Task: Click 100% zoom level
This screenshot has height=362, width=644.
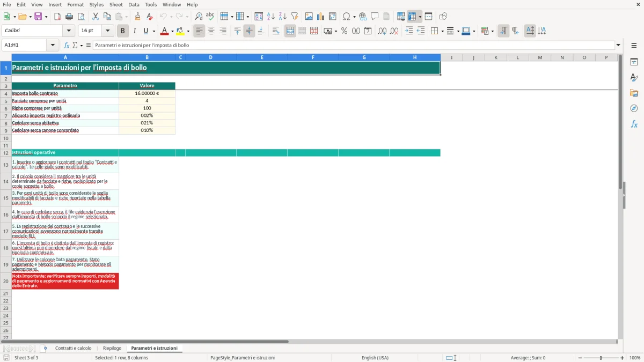Action: click(635, 358)
